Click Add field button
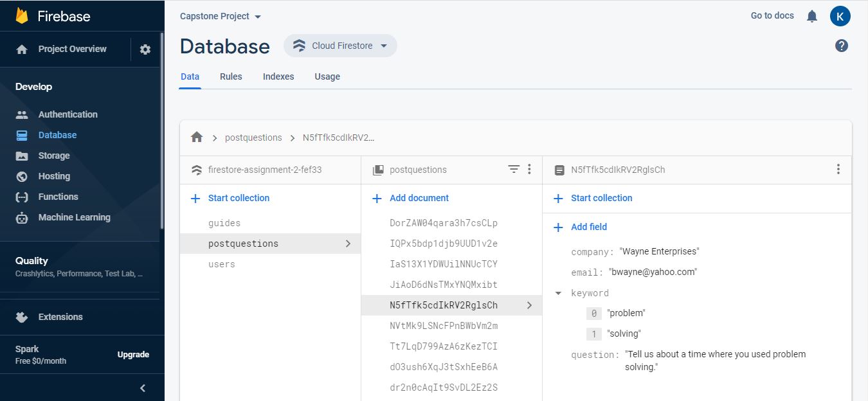This screenshot has width=868, height=401. [x=581, y=227]
